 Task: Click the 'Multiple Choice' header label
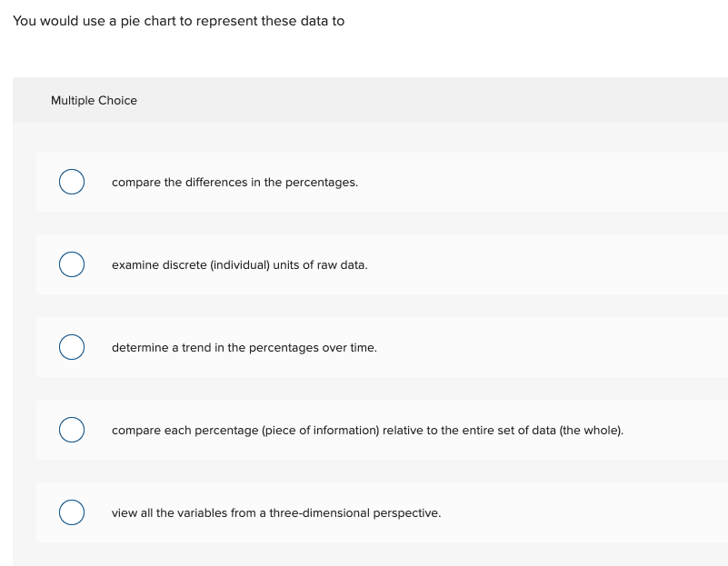tap(94, 100)
